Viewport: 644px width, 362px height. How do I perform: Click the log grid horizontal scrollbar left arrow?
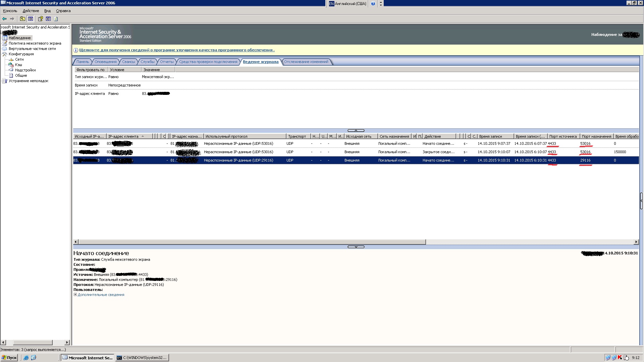[x=75, y=242]
